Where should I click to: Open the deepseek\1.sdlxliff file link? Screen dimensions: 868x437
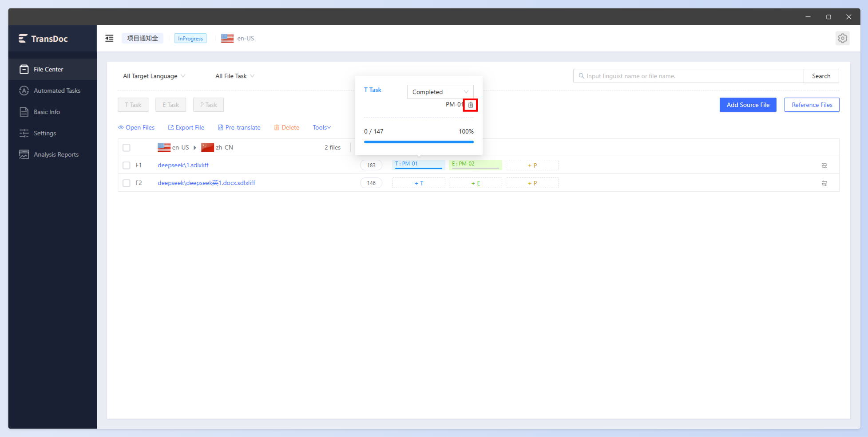coord(183,165)
